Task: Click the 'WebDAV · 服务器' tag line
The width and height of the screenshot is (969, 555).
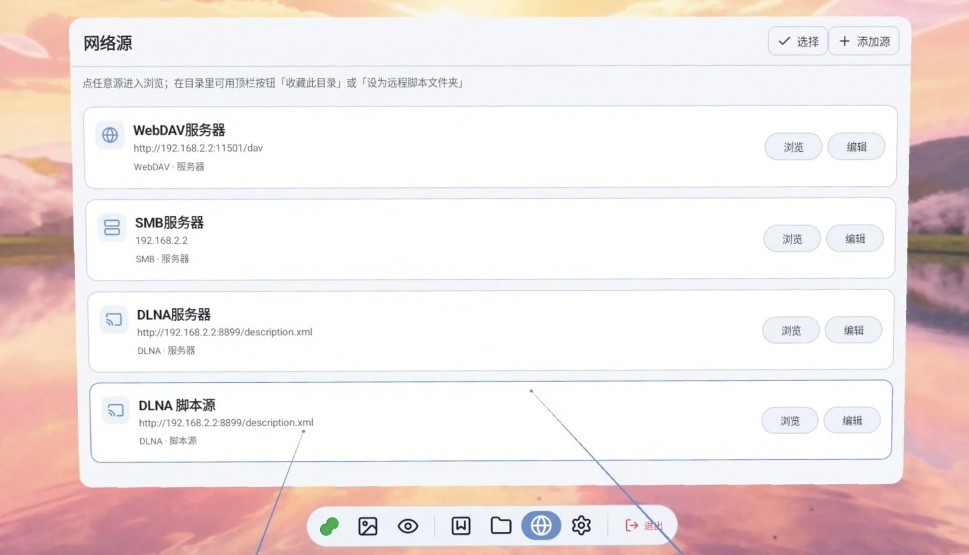Action: click(169, 167)
